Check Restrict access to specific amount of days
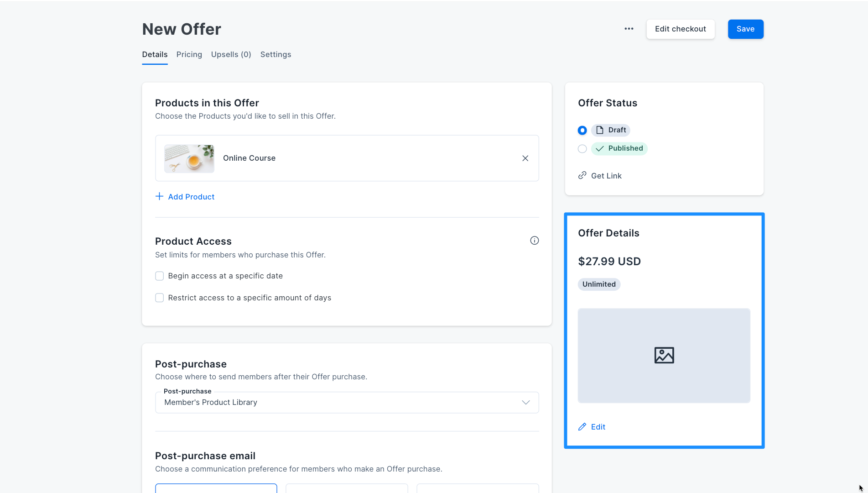The height and width of the screenshot is (493, 868). coord(160,298)
